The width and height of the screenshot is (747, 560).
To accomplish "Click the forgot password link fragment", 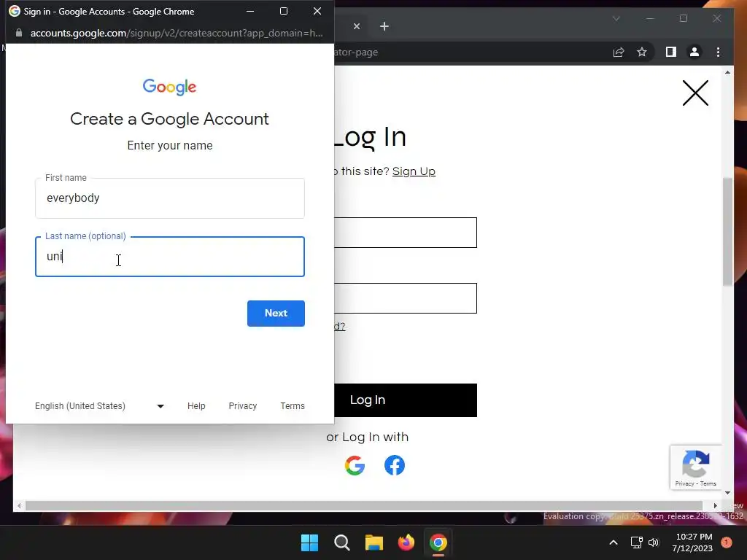I will [340, 326].
